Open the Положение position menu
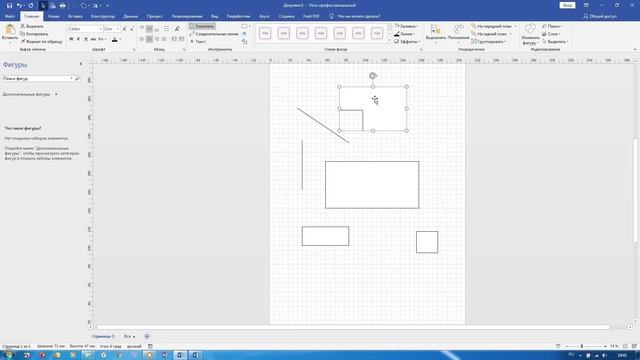 [458, 33]
